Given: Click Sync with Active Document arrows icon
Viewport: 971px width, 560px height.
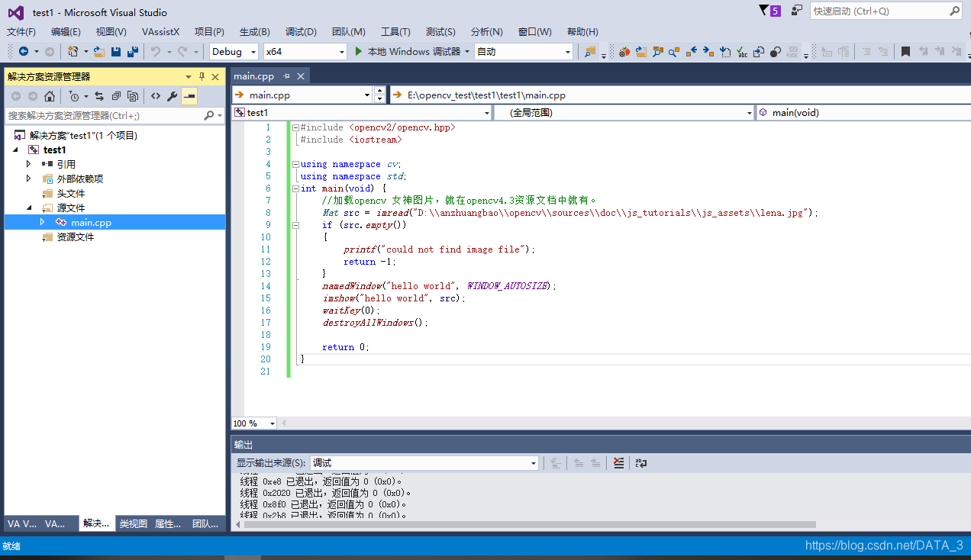Looking at the screenshot, I should click(99, 96).
